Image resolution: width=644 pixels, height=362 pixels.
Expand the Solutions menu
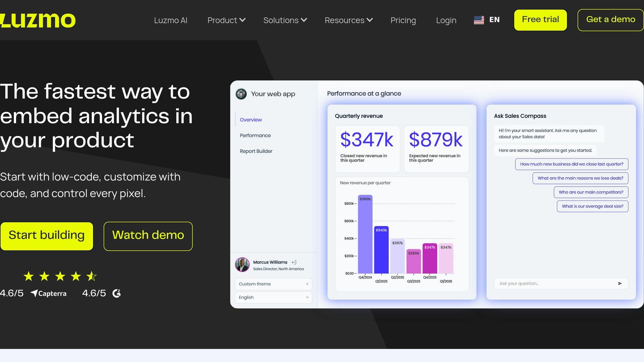285,20
